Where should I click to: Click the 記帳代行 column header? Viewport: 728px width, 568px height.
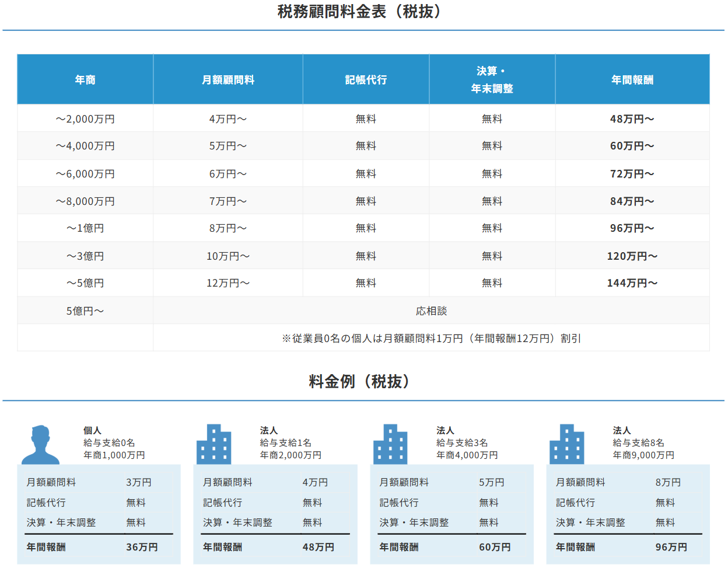point(366,79)
